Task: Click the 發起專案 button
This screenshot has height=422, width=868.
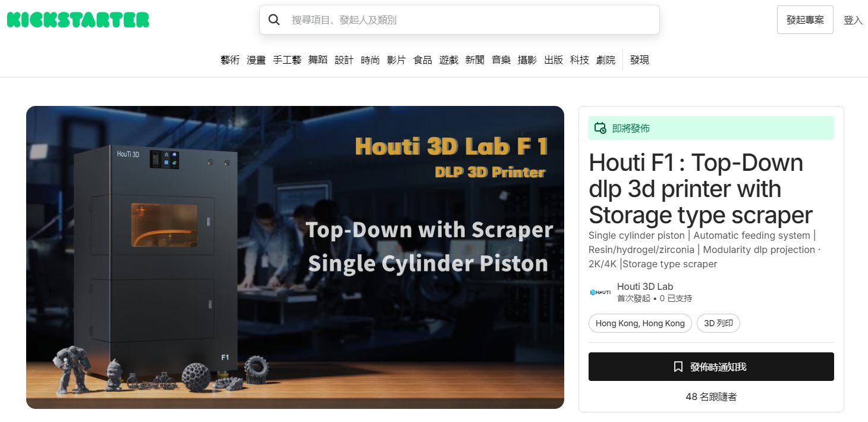Action: point(805,19)
